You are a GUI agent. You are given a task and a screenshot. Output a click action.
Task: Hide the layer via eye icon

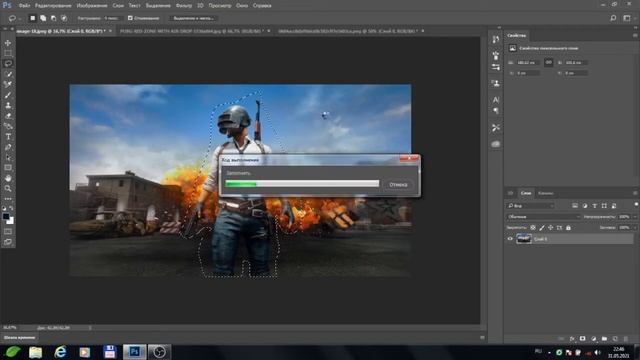point(510,239)
